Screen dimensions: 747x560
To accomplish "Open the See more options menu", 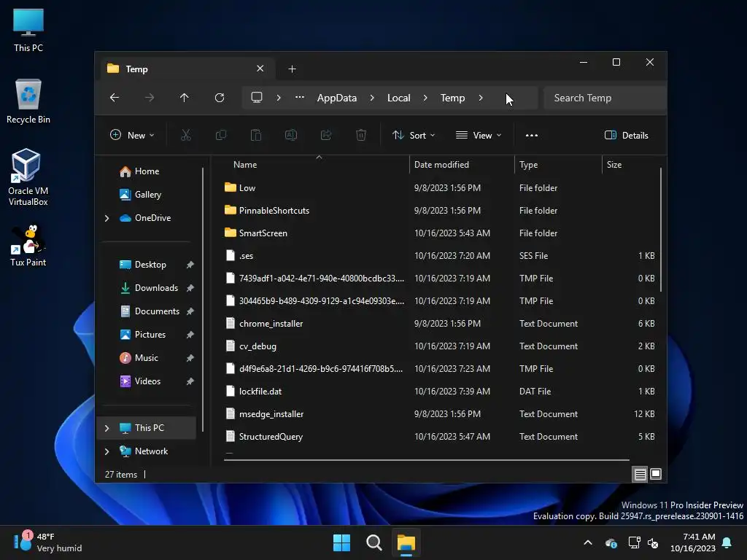I will pyautogui.click(x=532, y=135).
